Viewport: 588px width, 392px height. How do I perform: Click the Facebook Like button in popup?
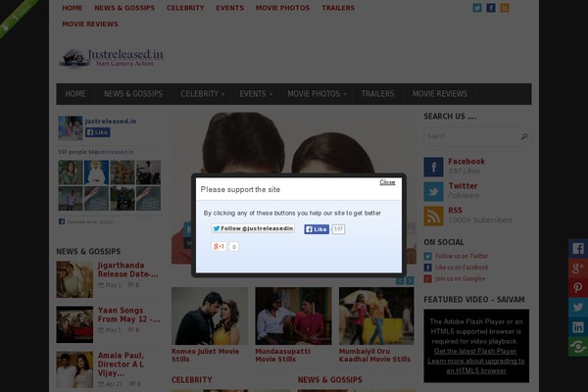pos(317,229)
